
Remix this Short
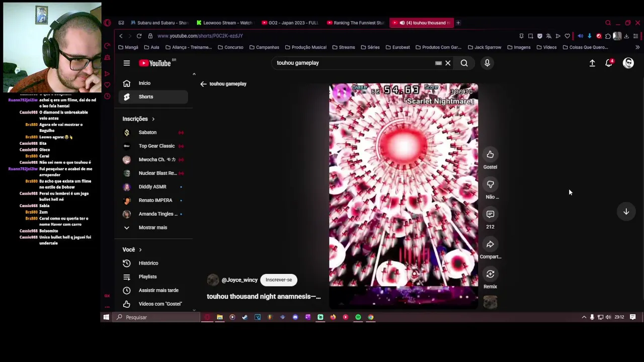tap(490, 274)
